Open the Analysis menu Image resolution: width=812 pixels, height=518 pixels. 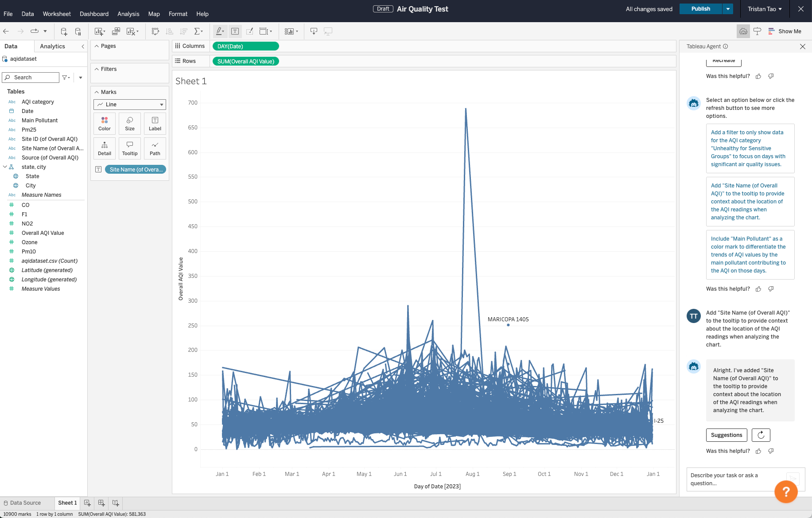[128, 14]
